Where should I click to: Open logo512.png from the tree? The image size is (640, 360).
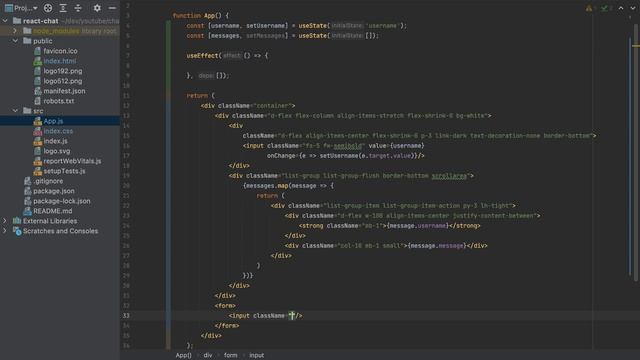coord(62,81)
